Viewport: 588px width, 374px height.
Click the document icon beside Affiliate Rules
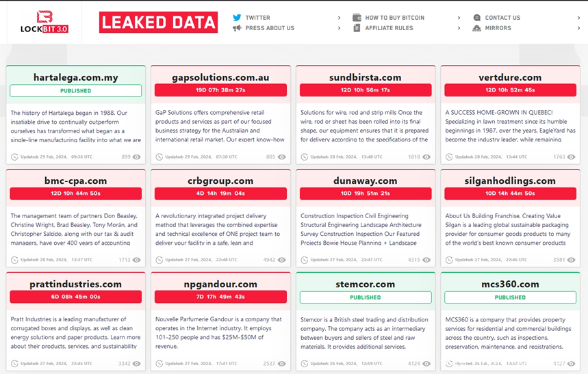coord(357,28)
